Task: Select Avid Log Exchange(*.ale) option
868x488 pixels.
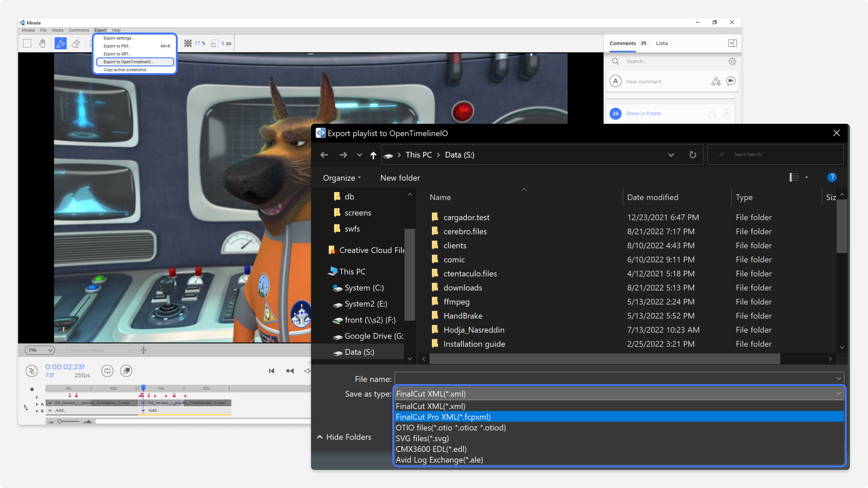Action: coord(619,460)
